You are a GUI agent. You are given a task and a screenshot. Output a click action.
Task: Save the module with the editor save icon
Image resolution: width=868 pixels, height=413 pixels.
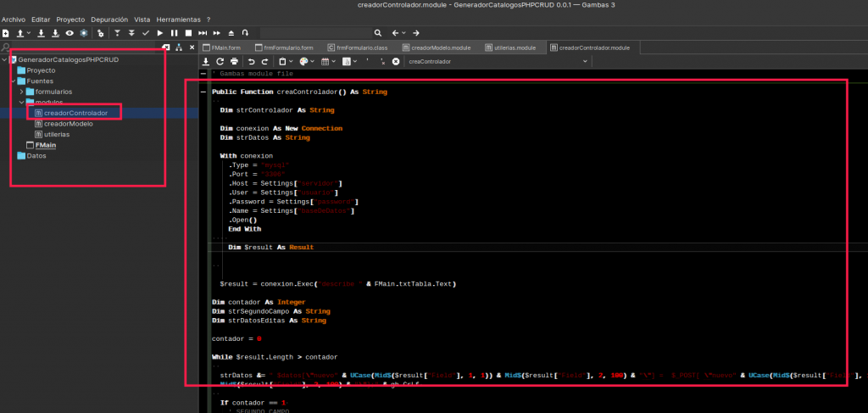(x=206, y=62)
